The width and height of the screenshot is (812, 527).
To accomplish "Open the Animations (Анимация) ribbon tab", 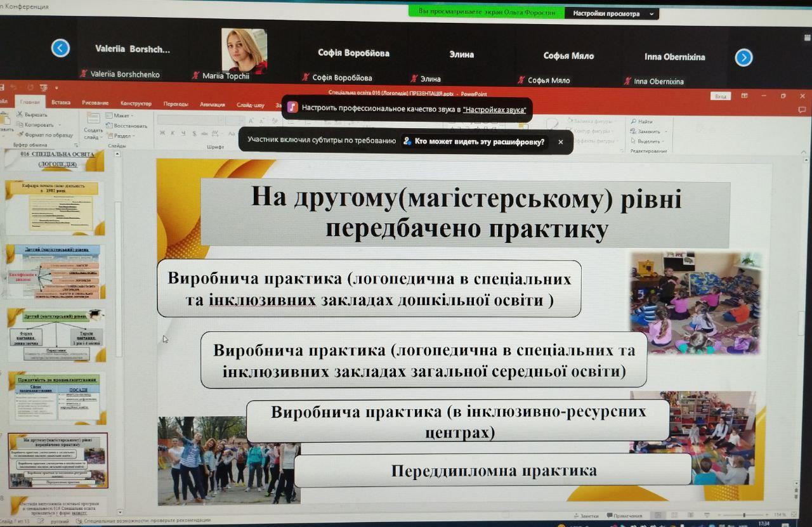I will [x=213, y=105].
